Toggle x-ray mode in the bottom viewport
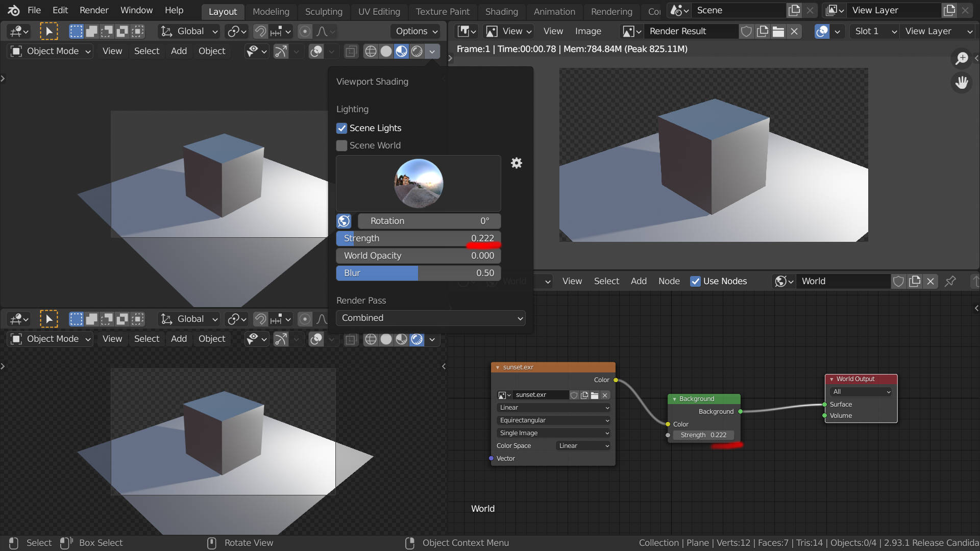 click(351, 339)
